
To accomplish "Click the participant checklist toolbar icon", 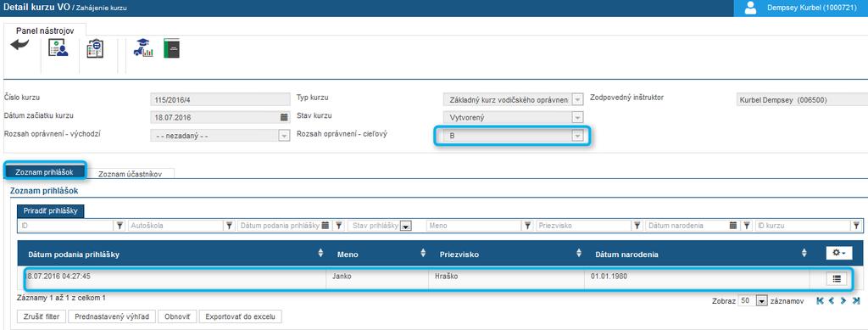I will (x=58, y=48).
